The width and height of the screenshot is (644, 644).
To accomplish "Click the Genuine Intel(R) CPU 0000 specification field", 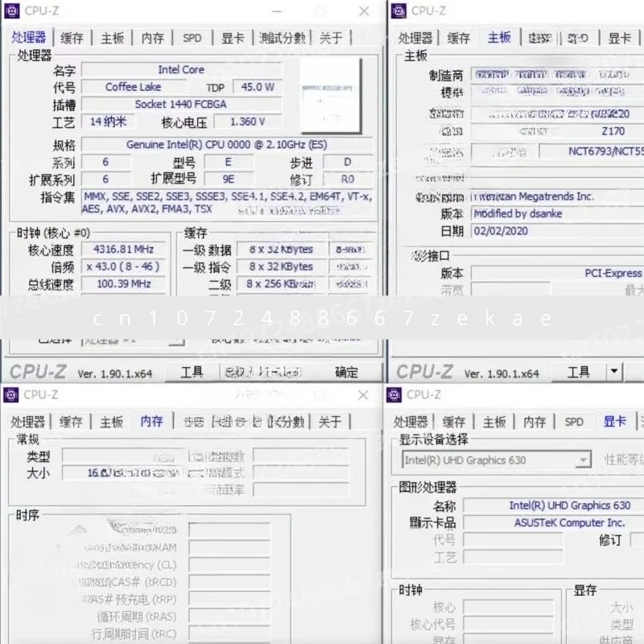I will click(x=227, y=145).
